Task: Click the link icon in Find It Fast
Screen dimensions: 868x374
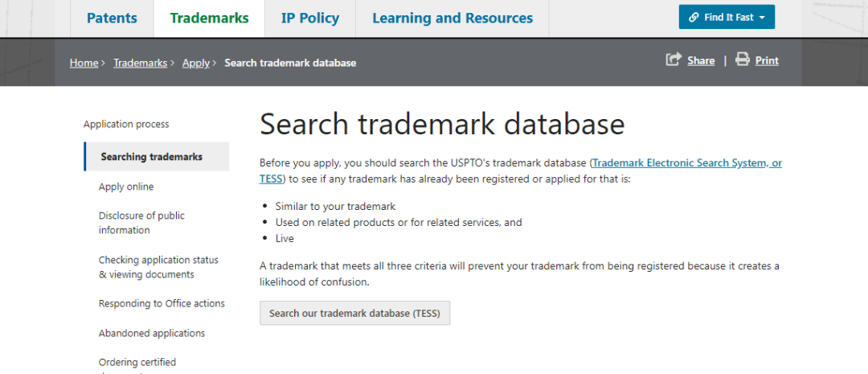Action: (693, 18)
